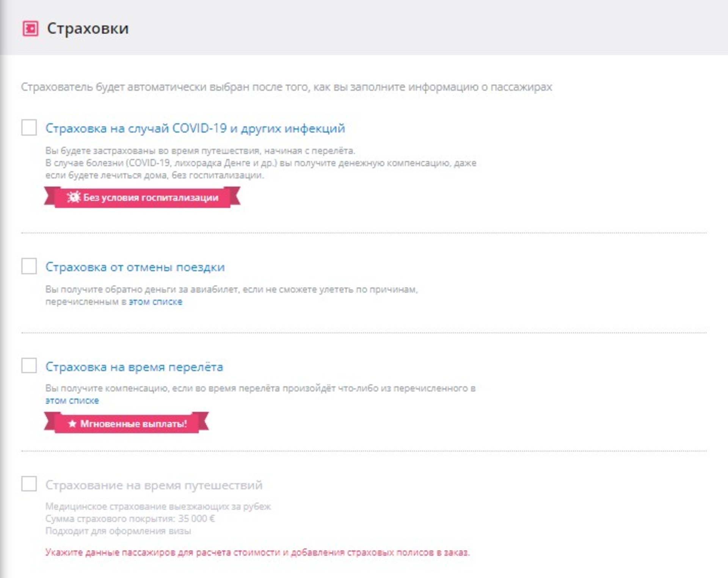The width and height of the screenshot is (728, 578).
Task: Tick the trip cancellation insurance checkbox
Action: click(29, 266)
